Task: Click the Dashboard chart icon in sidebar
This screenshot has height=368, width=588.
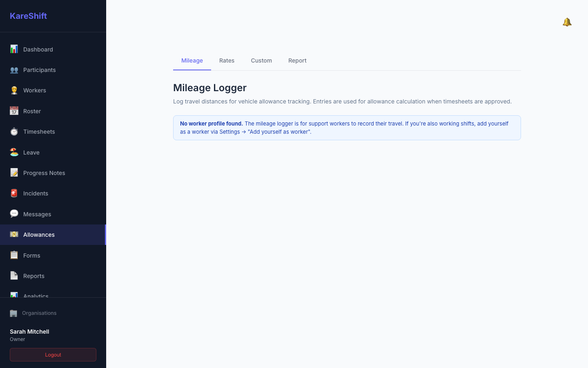Action: point(14,49)
